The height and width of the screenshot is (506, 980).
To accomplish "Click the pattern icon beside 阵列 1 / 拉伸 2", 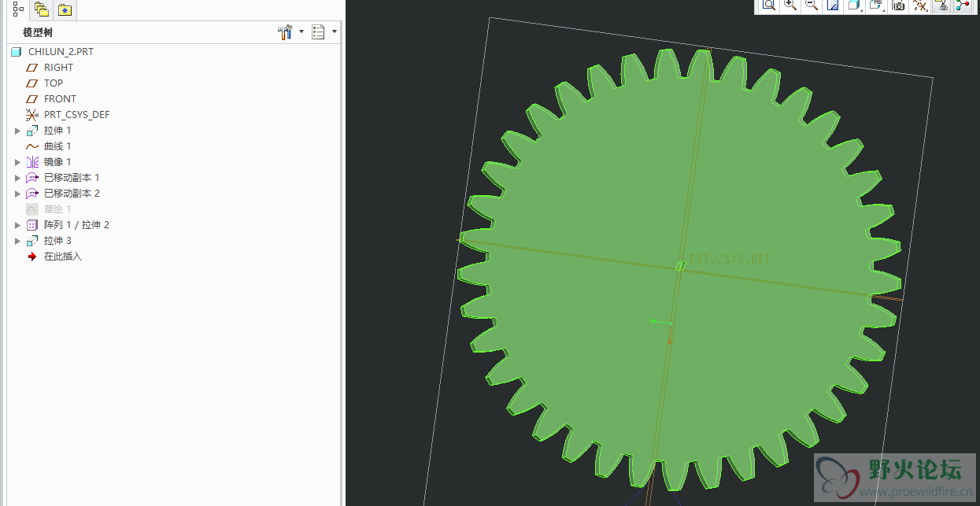I will point(32,225).
